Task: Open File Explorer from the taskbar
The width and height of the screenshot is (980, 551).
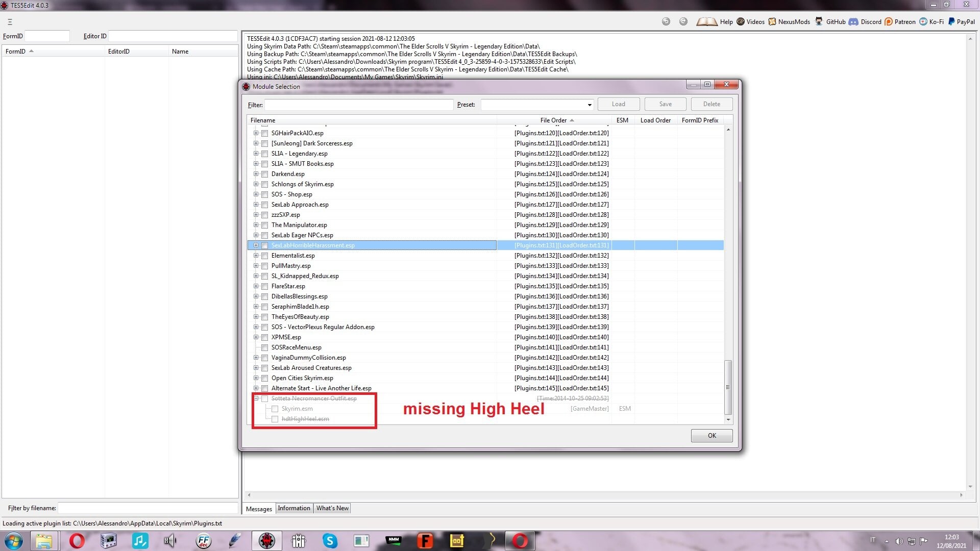Action: 44,541
